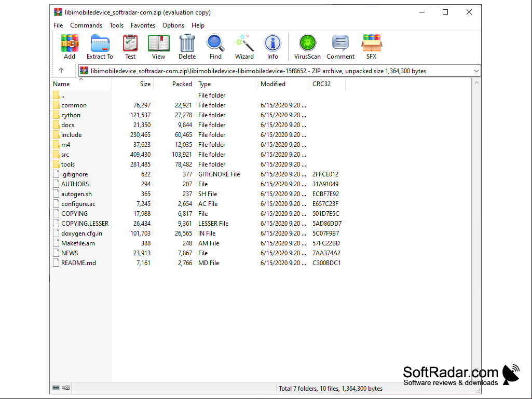The image size is (532, 399).
Task: Open the Find magnifier tool
Action: [x=215, y=47]
